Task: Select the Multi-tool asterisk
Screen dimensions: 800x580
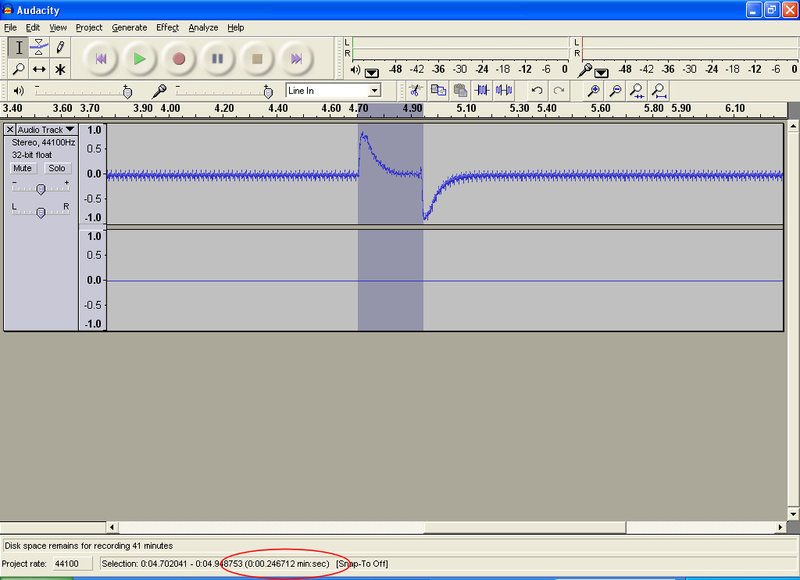Action: pos(60,69)
